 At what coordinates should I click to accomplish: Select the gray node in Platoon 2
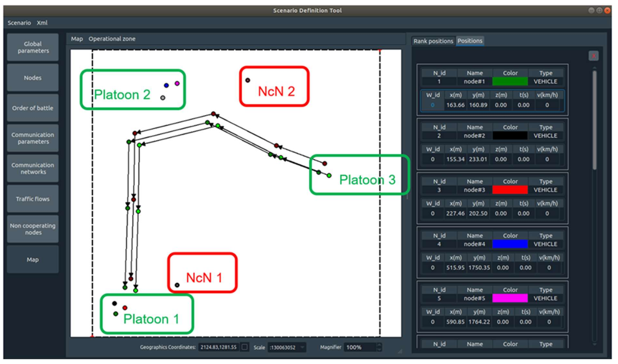click(163, 98)
